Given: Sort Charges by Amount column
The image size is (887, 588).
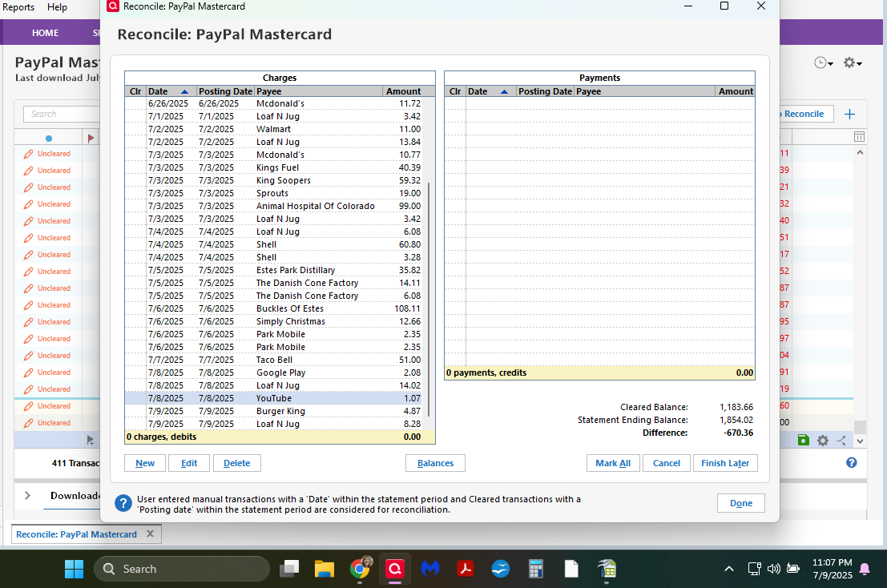Looking at the screenshot, I should tap(402, 91).
